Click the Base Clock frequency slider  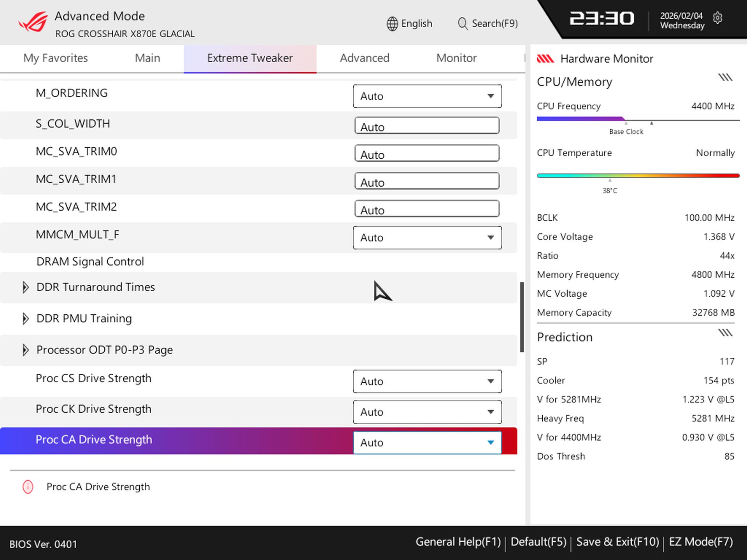coord(626,120)
